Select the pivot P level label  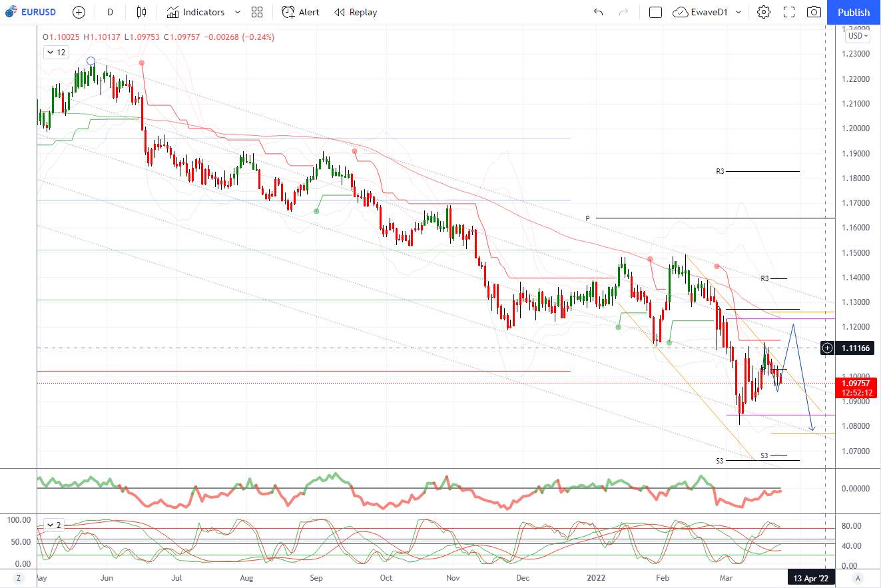pyautogui.click(x=588, y=218)
